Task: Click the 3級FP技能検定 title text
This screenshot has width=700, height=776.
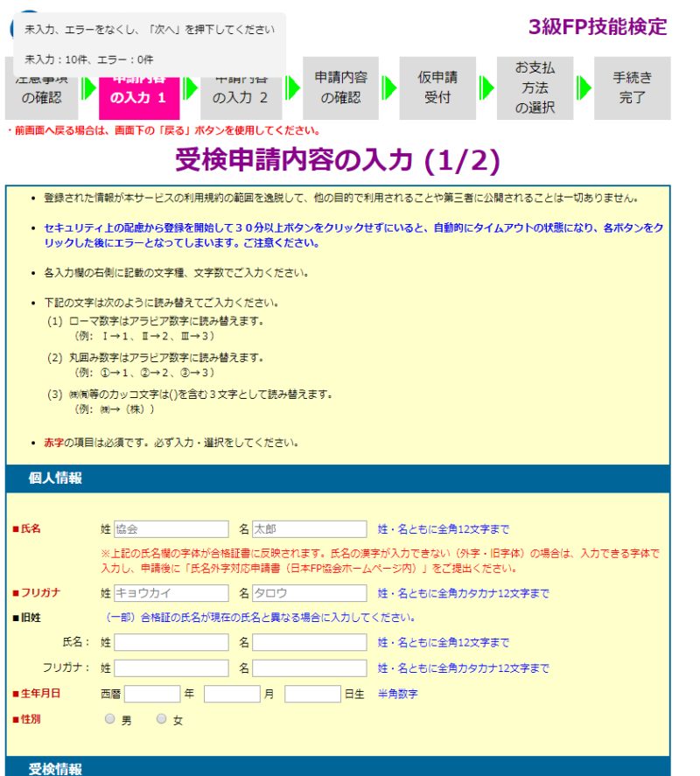Action: pos(598,27)
